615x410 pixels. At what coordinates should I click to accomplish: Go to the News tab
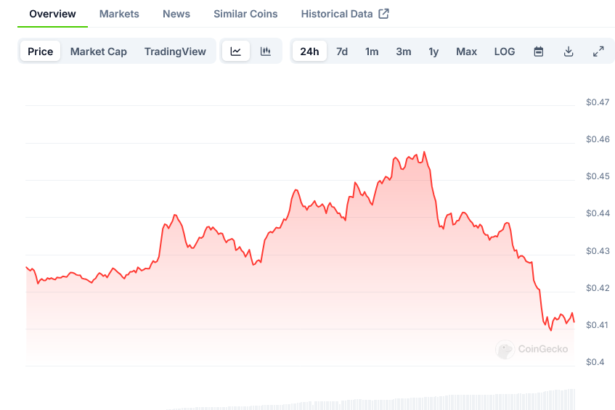176,14
